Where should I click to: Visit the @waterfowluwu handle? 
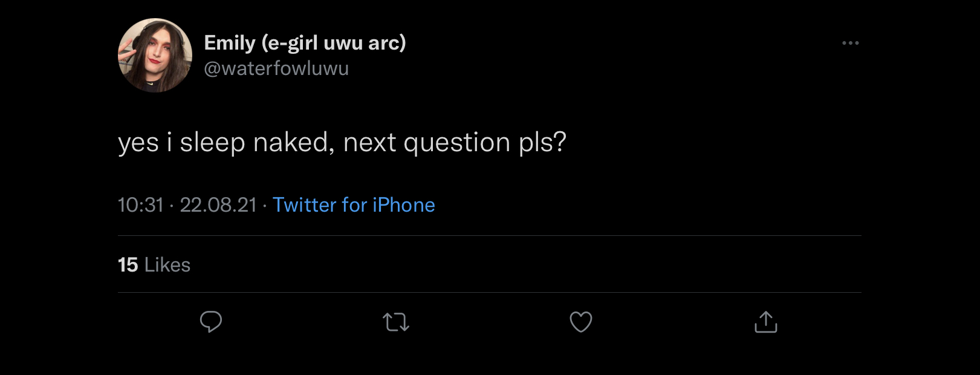pos(276,68)
